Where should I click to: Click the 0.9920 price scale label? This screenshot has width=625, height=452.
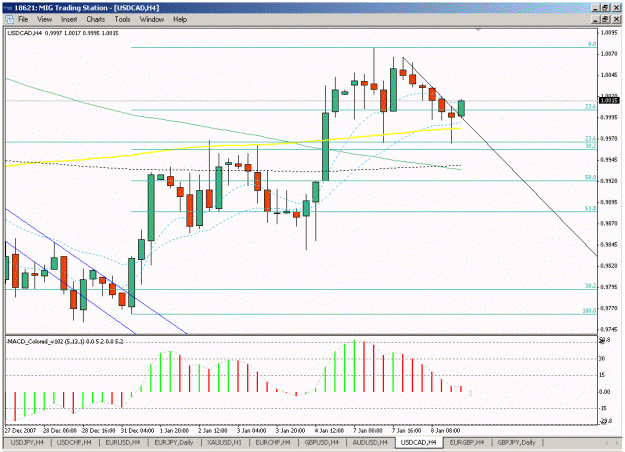[x=609, y=181]
